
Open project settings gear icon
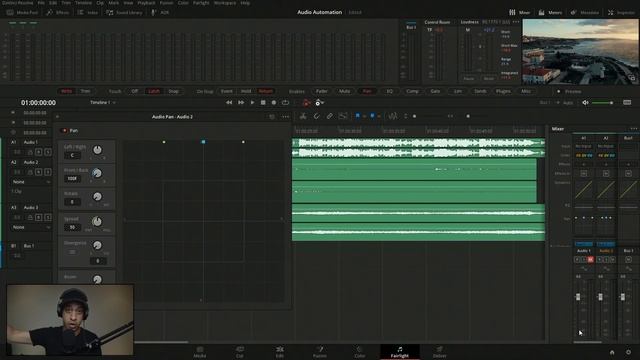pos(629,352)
